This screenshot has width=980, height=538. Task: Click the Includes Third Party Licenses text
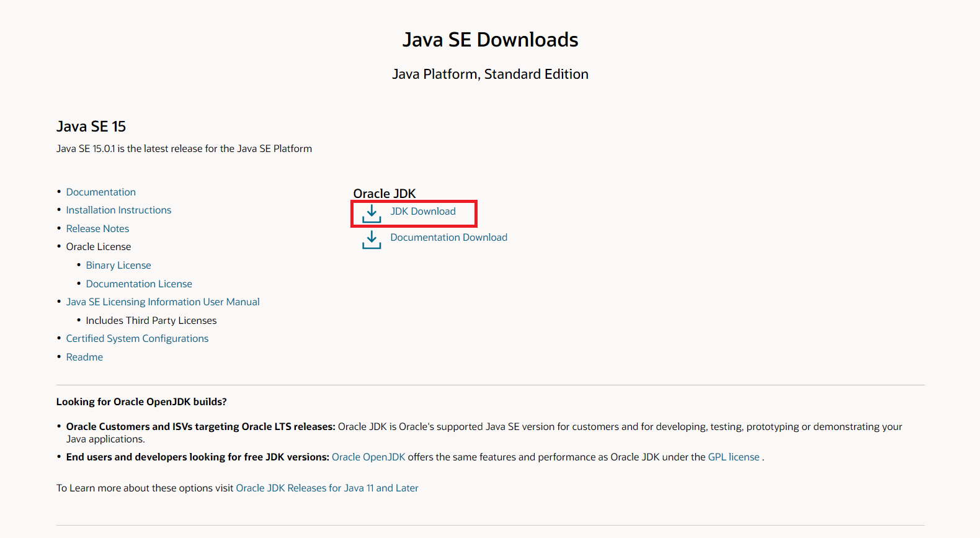coord(151,320)
